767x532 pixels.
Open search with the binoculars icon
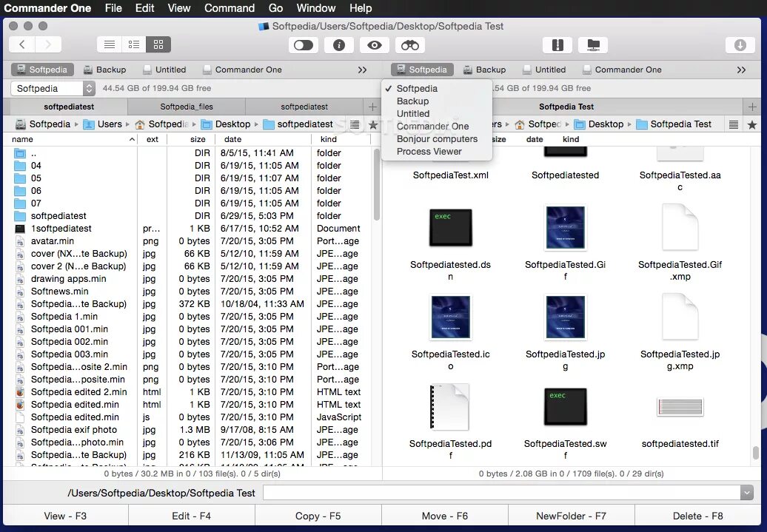click(410, 45)
